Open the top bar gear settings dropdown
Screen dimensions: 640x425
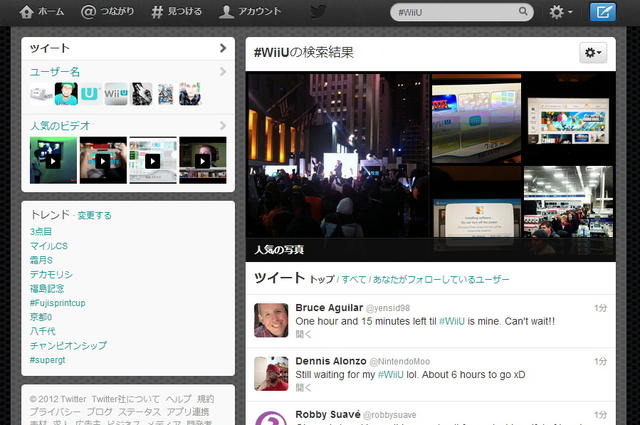click(x=560, y=12)
